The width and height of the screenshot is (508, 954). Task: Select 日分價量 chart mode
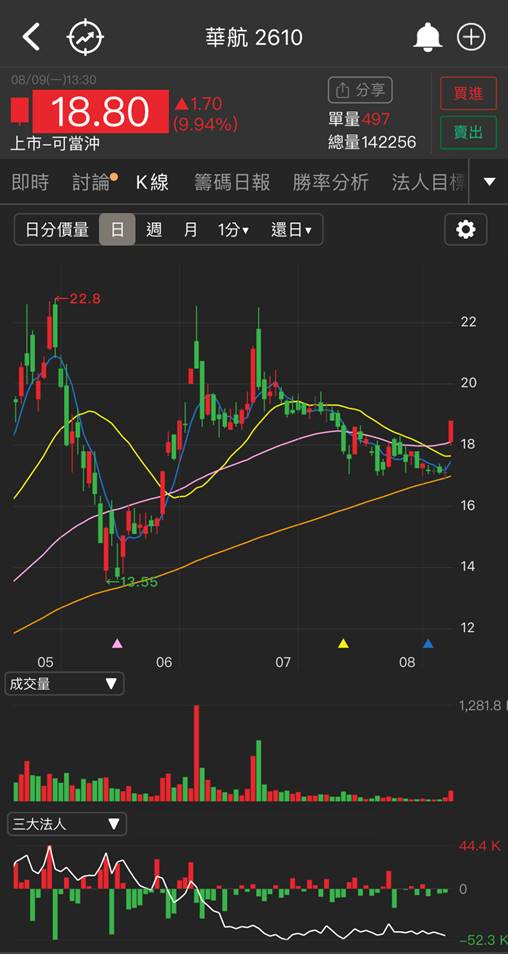57,229
